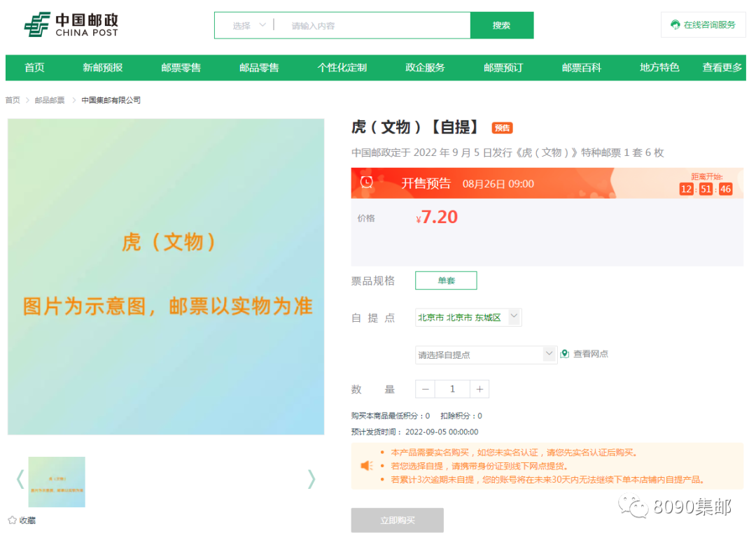
Task: Select the 单套 specification option
Action: tap(446, 280)
